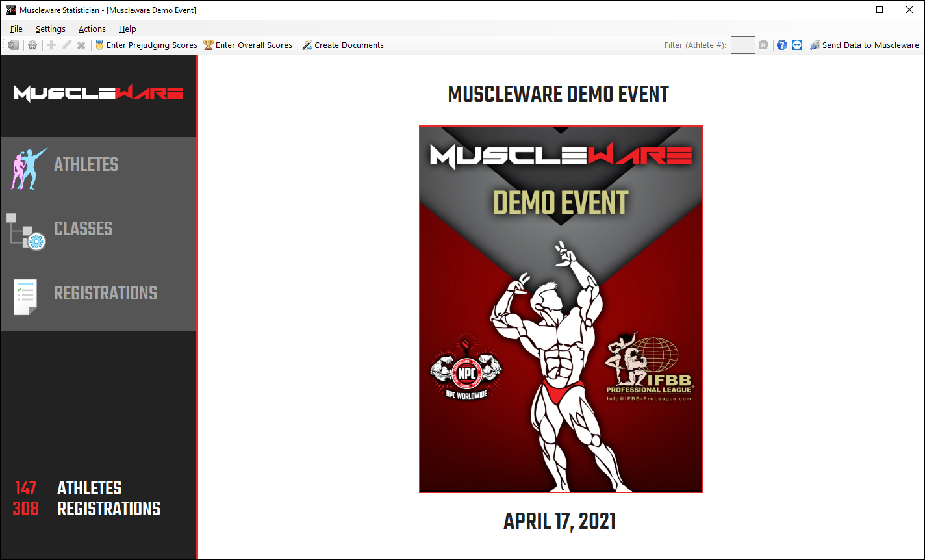This screenshot has height=560, width=925.
Task: Click the settings gear icon in toolbar
Action: 32,45
